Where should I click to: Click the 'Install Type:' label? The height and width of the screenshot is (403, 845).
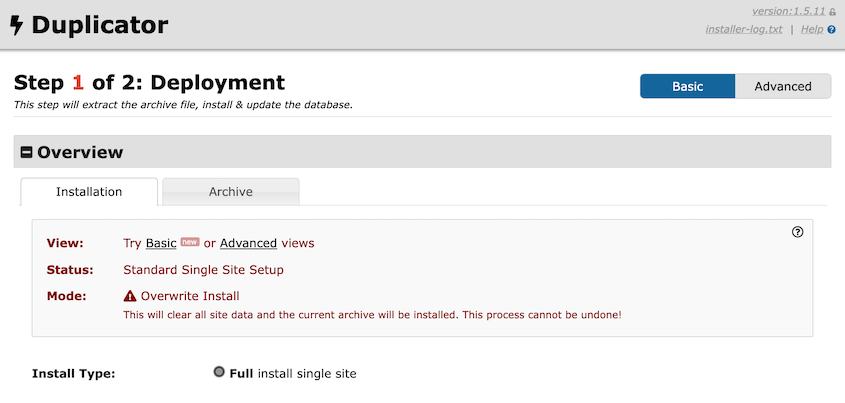click(74, 373)
